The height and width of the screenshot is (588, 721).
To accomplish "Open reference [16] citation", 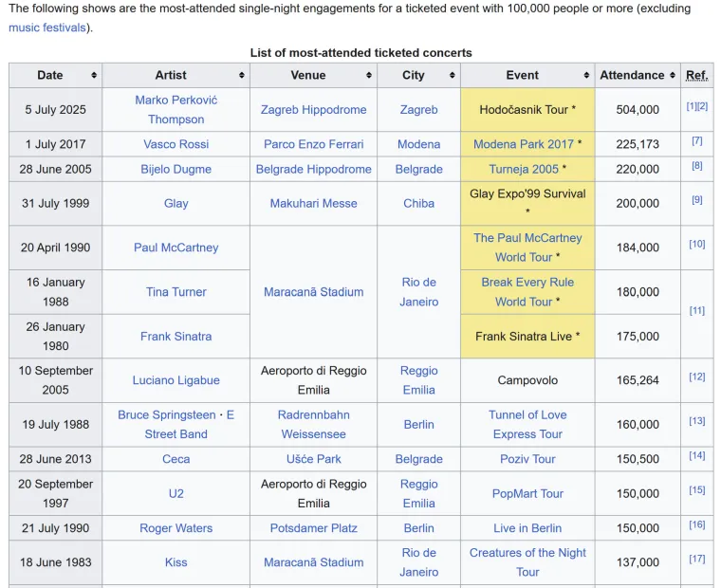I will coord(697,524).
